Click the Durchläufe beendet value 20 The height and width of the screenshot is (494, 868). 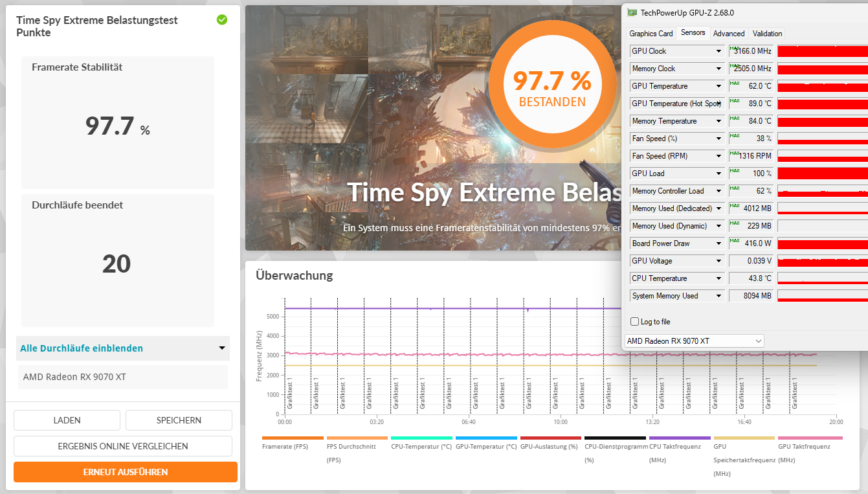point(117,264)
